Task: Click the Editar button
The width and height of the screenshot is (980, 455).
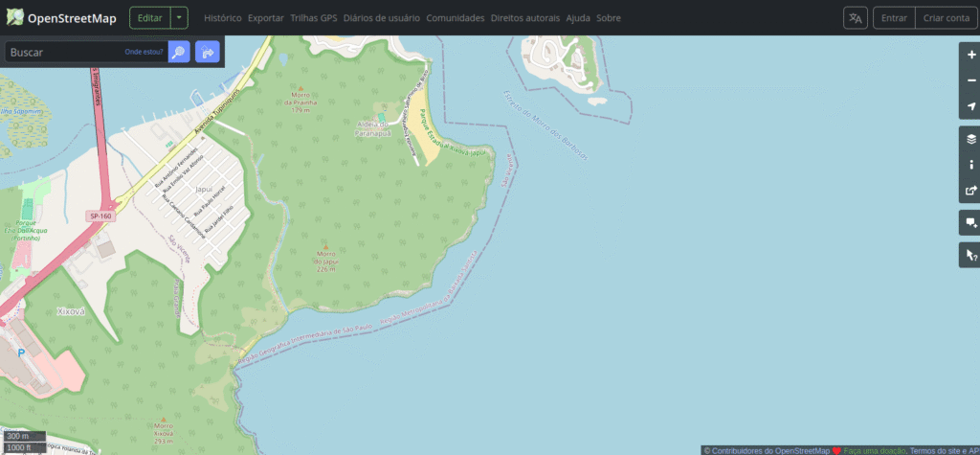Action: point(150,18)
